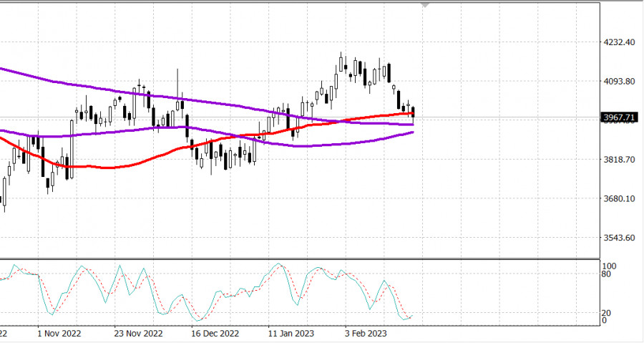
Task: Click the oscillator's 80 level label
Action: 606,274
